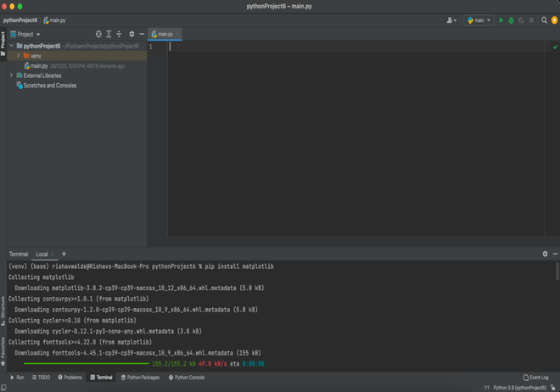Open terminal panel settings gear

pyautogui.click(x=545, y=254)
